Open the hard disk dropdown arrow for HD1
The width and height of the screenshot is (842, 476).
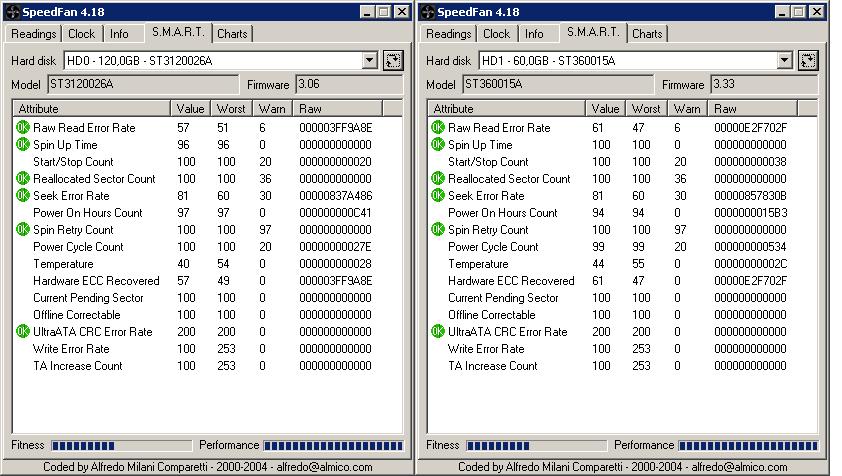(x=785, y=60)
